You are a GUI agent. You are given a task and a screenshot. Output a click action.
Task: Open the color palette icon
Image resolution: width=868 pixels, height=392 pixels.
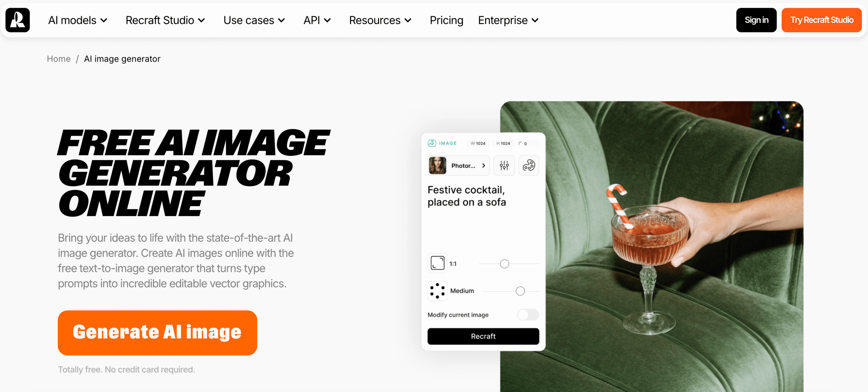pos(529,166)
